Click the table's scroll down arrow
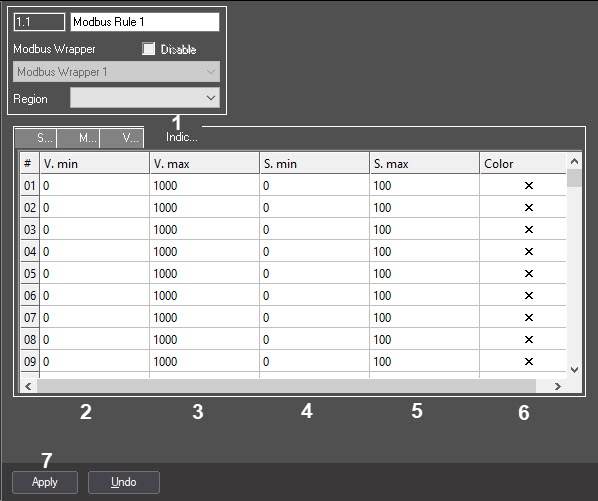The width and height of the screenshot is (598, 501). tap(574, 369)
